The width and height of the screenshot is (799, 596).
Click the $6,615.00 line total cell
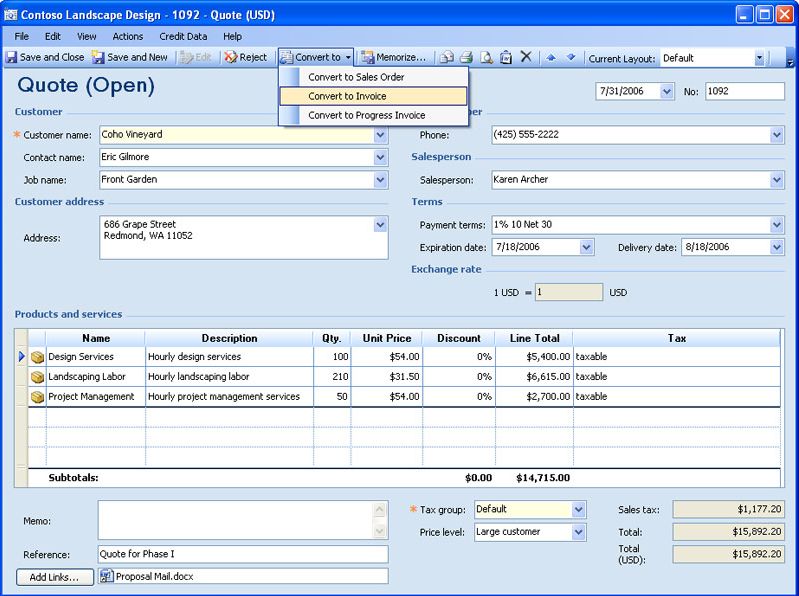coord(534,377)
